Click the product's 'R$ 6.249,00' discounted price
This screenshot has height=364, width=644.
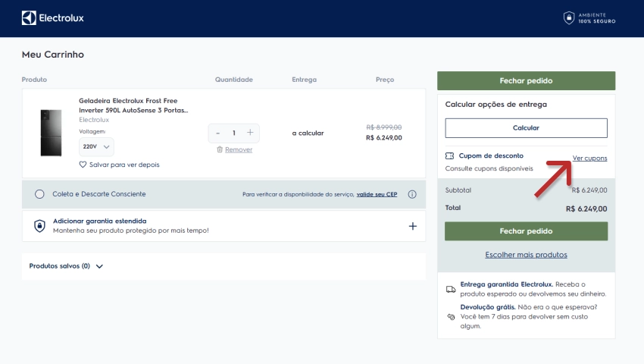pyautogui.click(x=384, y=138)
